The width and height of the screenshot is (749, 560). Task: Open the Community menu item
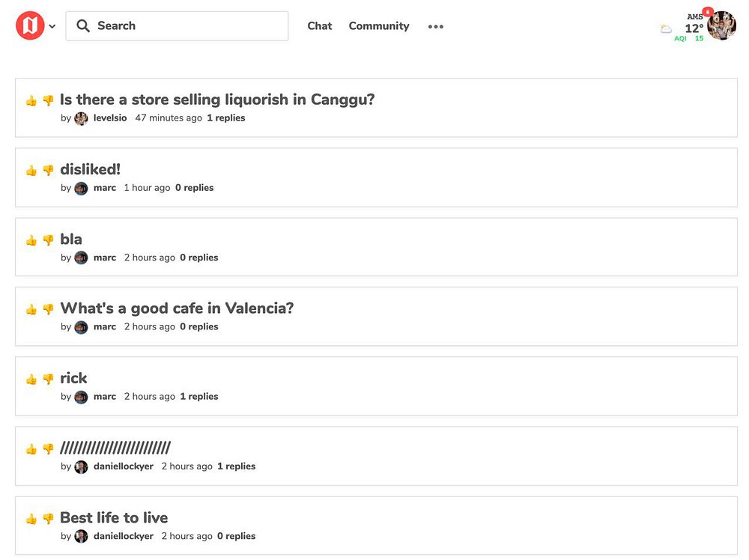(x=378, y=25)
